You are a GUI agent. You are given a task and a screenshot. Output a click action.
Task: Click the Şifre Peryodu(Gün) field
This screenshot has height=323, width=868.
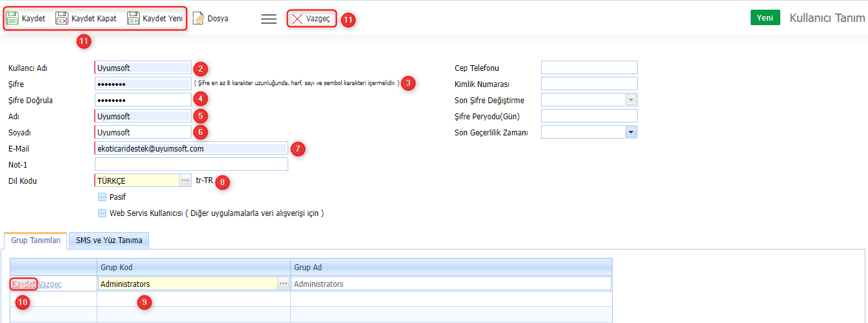click(589, 116)
